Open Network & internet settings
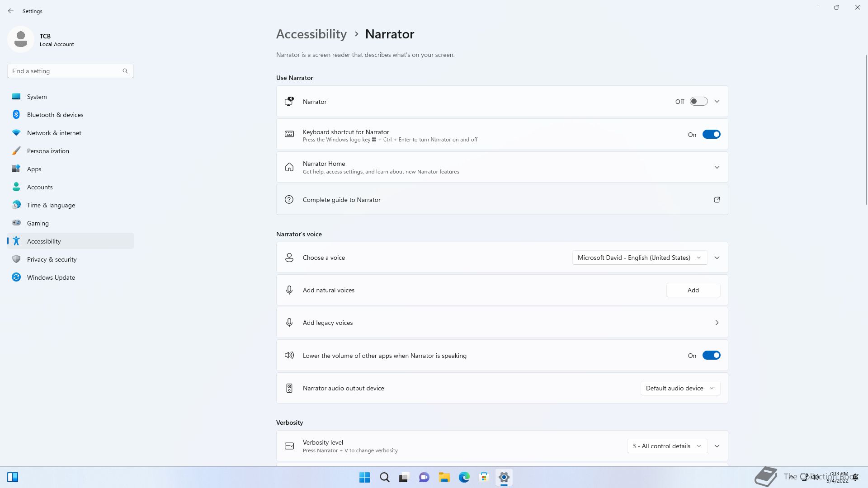 pyautogui.click(x=71, y=133)
